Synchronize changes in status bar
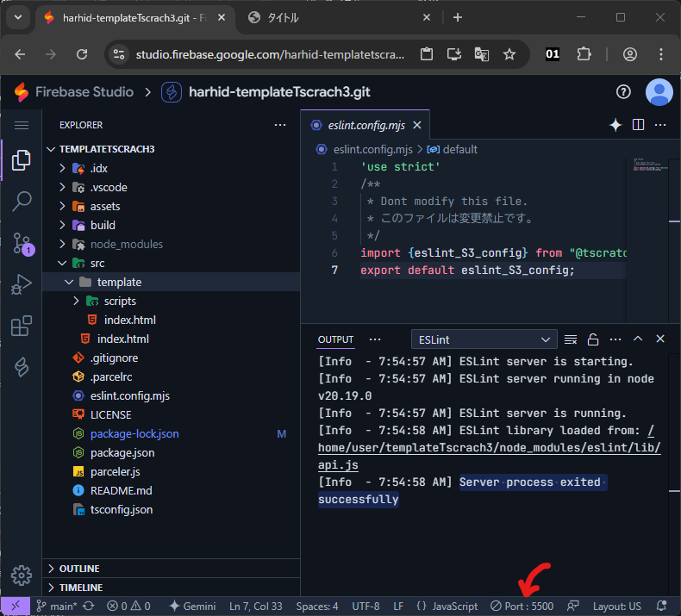Viewport: 681px width, 616px height. tap(89, 606)
